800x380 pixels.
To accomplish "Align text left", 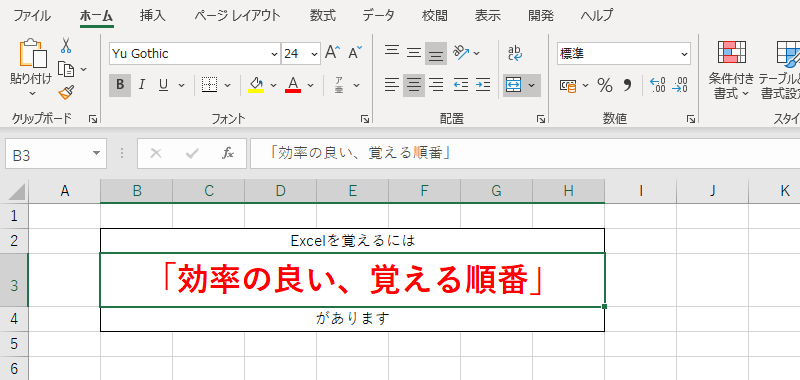I will (x=392, y=85).
